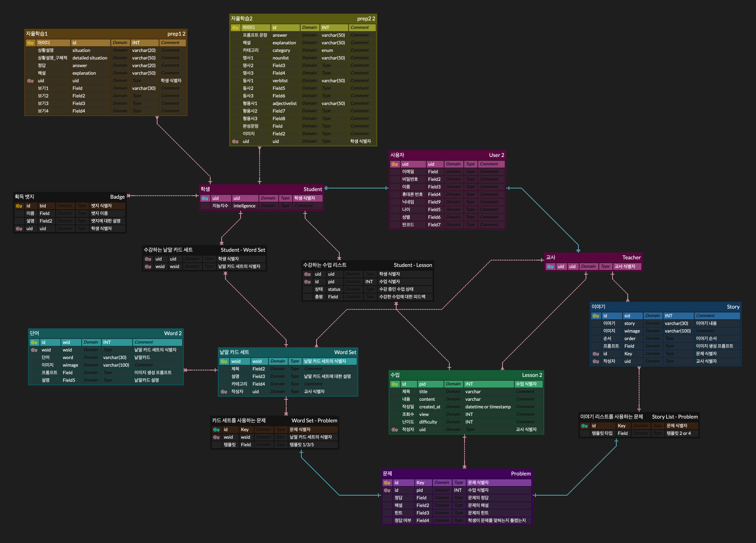Click the primary key icon in the Badge table
The height and width of the screenshot is (543, 756).
19,206
